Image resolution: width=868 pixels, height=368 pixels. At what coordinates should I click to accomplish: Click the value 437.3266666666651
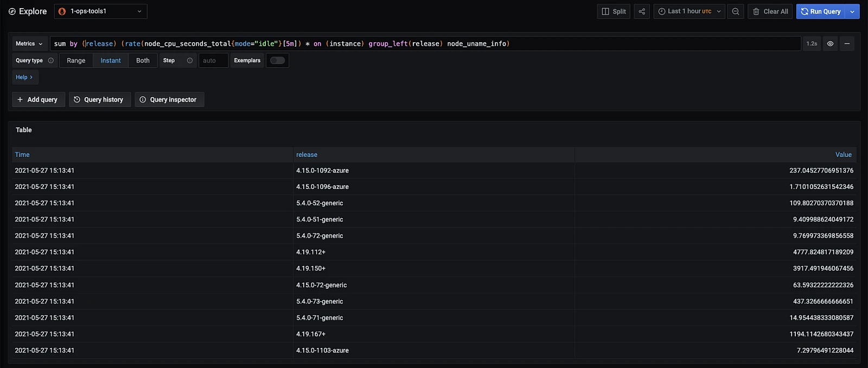tap(823, 301)
